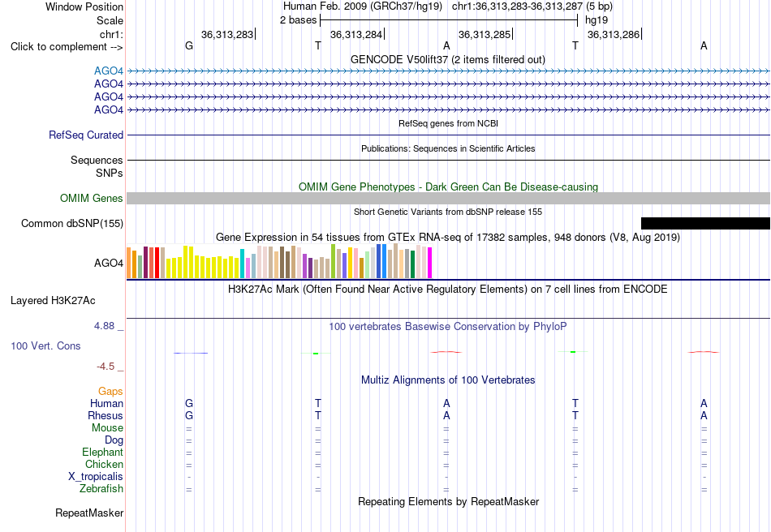The width and height of the screenshot is (771, 532).
Task: Select the Chicken species row label
Action: [104, 464]
